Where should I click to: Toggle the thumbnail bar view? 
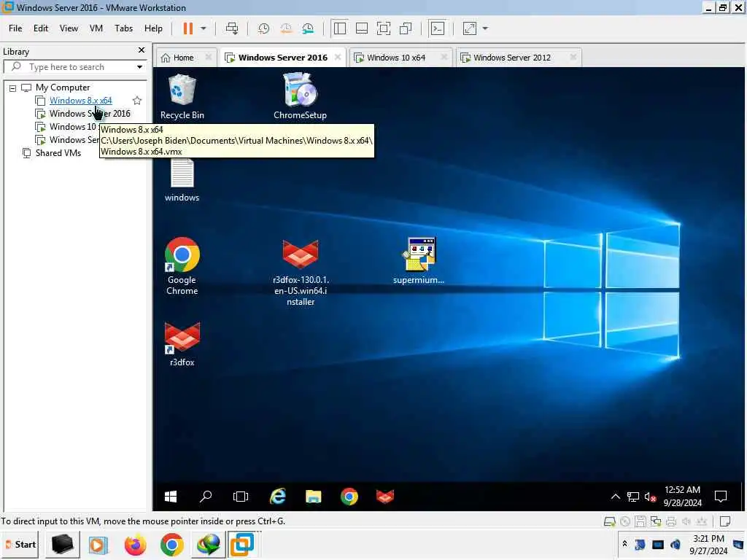pos(362,28)
